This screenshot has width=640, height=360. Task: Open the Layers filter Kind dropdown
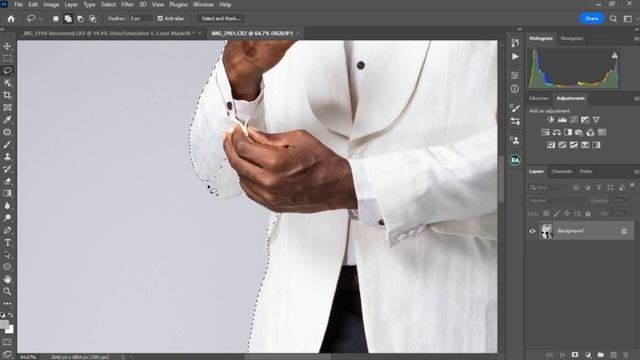point(548,187)
